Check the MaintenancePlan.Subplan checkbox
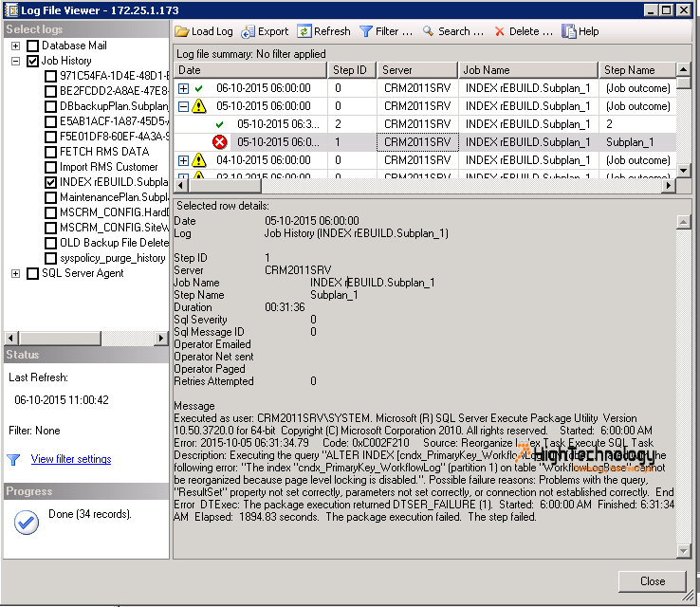Image resolution: width=700 pixels, height=607 pixels. click(x=51, y=197)
